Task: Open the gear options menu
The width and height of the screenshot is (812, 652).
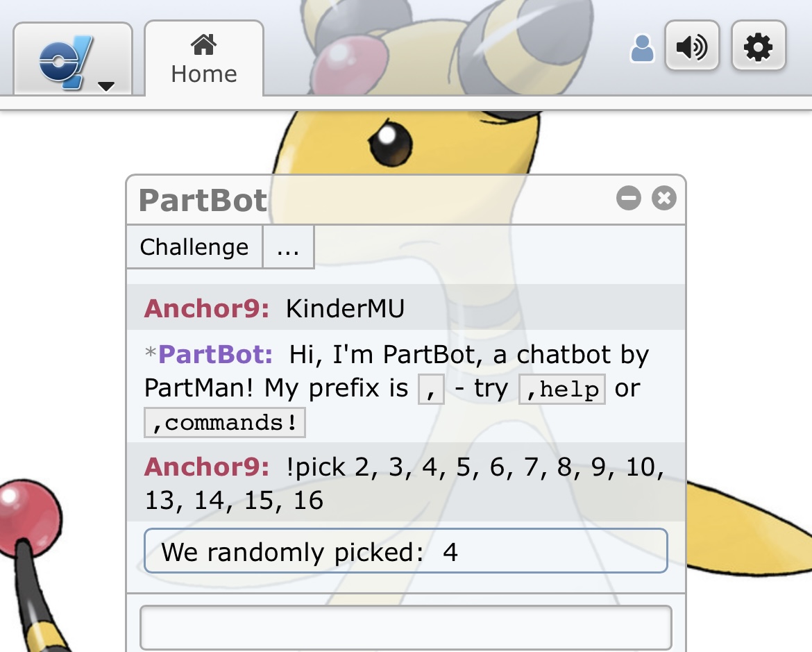Action: coord(759,47)
